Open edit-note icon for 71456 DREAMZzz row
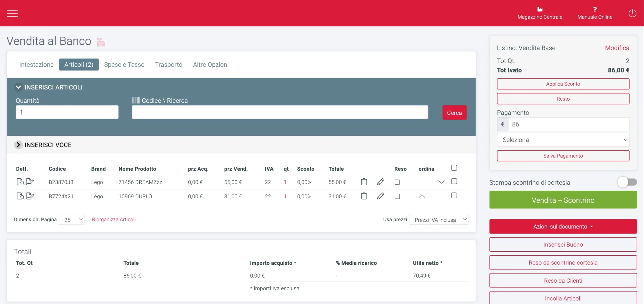This screenshot has height=304, width=644. [30, 182]
